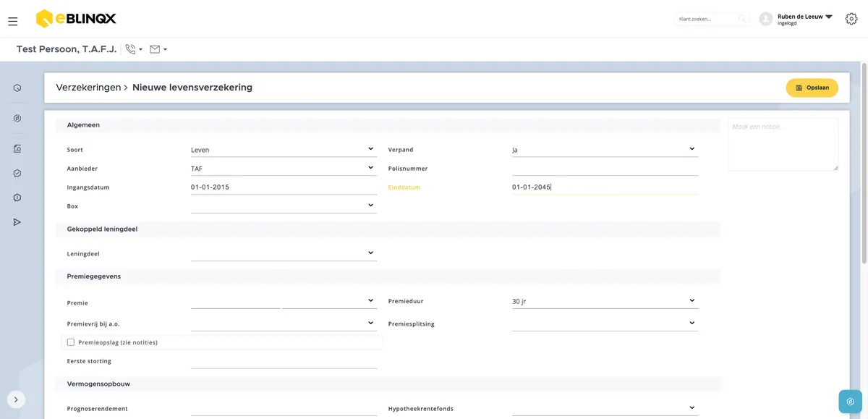The image size is (868, 419).
Task: Click the Test Persoon, T.A.F.J. client name
Action: pos(67,49)
